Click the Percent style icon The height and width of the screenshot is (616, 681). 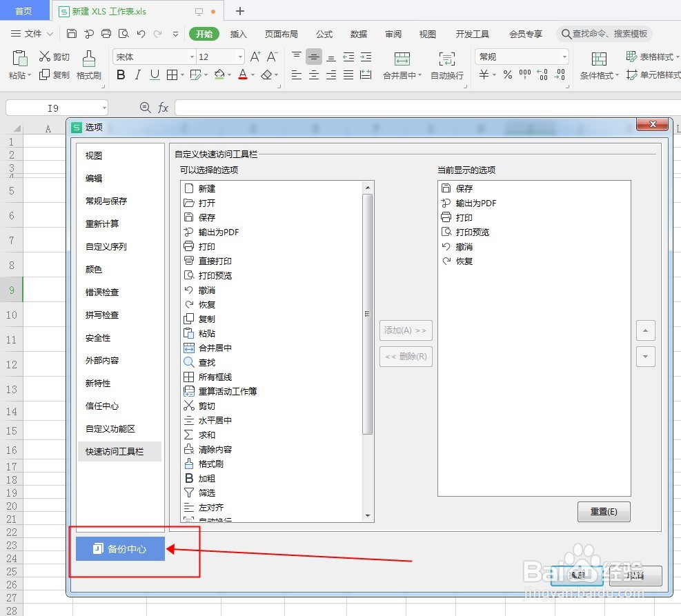(507, 74)
